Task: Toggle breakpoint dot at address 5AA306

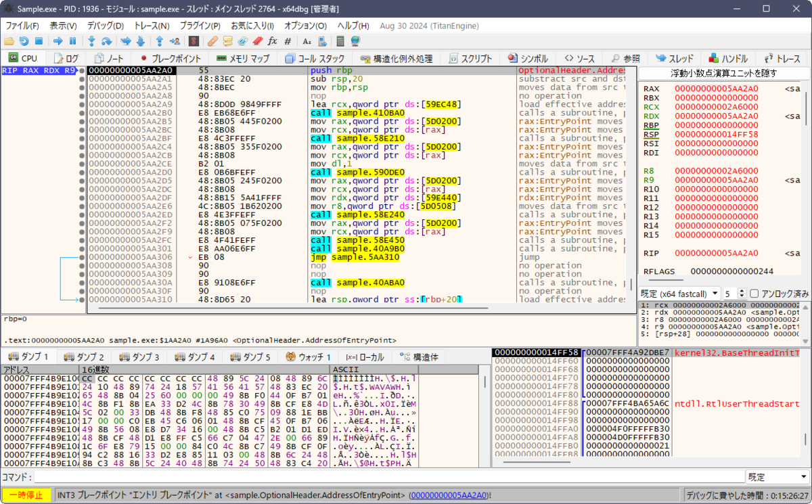Action: 82,257
